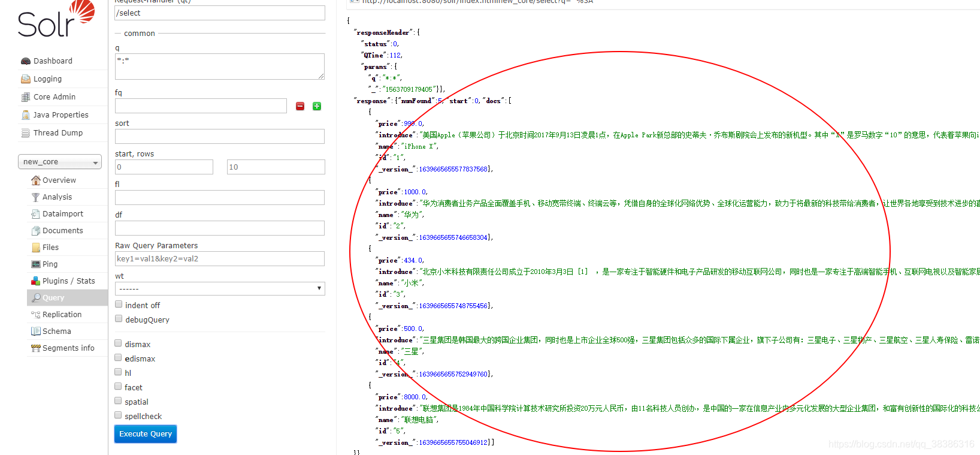Click the Java Properties icon
Viewport: 980px width, 455px height.
26,115
